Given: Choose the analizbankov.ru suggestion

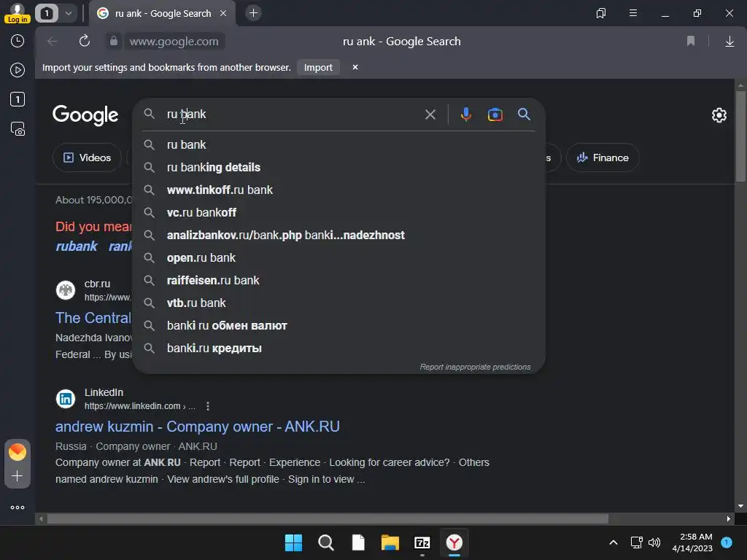Looking at the screenshot, I should point(338,236).
